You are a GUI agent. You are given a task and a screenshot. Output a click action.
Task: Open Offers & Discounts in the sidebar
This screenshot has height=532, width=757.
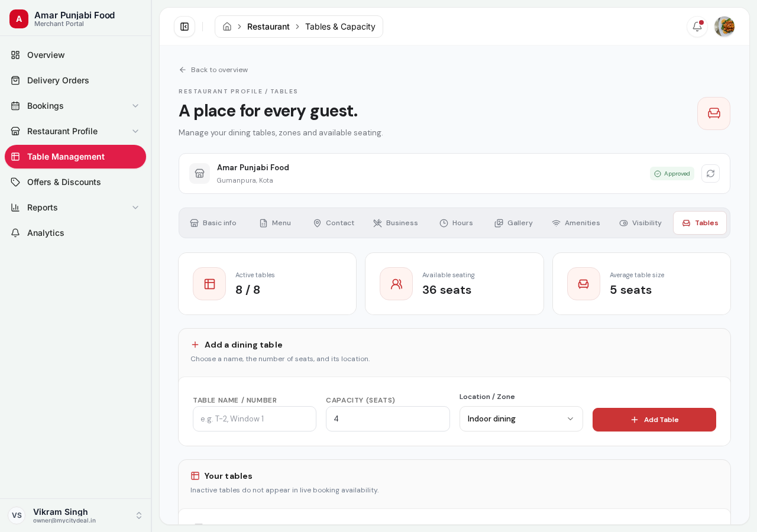click(x=76, y=182)
